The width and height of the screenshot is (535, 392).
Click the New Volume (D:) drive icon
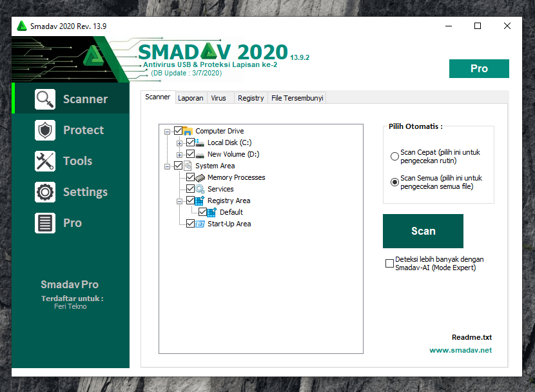point(200,155)
